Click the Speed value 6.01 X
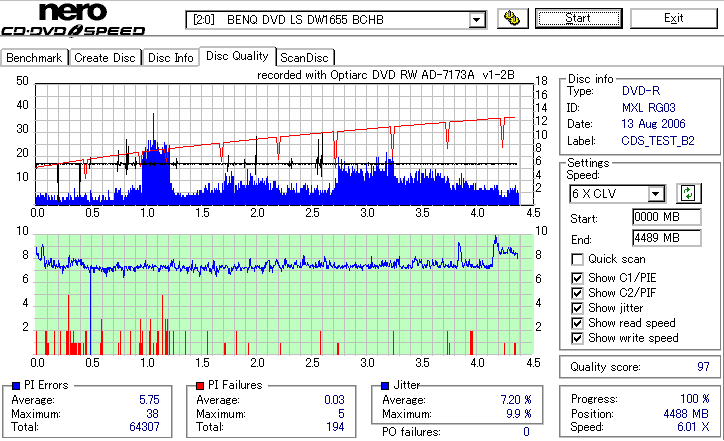The width and height of the screenshot is (724, 441). click(693, 427)
